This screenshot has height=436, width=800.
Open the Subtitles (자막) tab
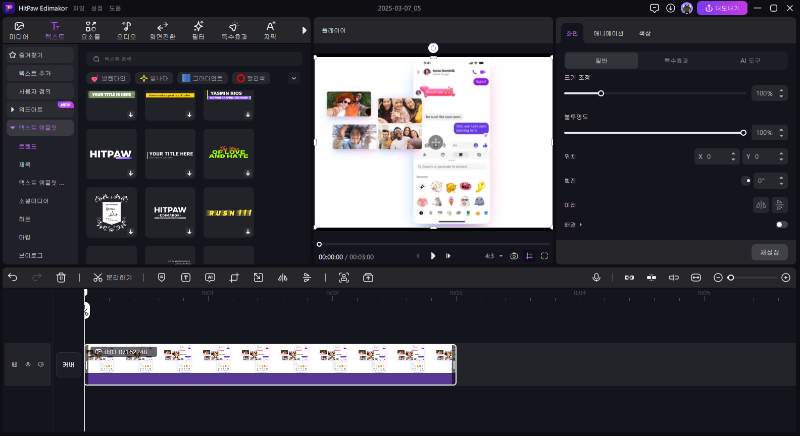[x=270, y=31]
